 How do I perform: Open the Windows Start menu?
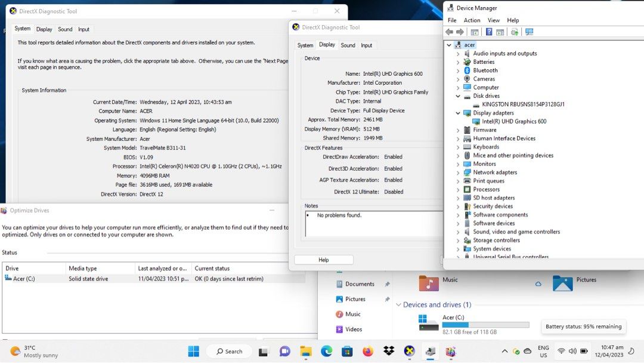pos(194,352)
